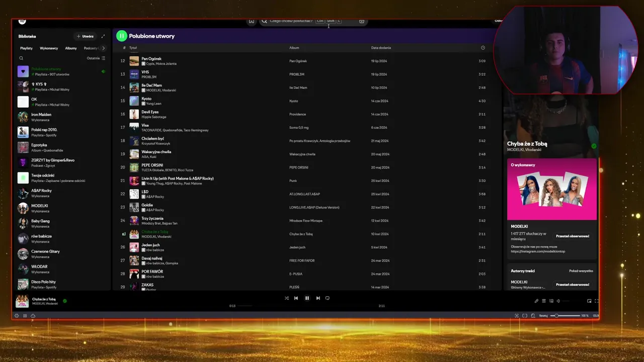644x362 pixels.
Task: Open the Spotify home button
Action: pos(252,21)
